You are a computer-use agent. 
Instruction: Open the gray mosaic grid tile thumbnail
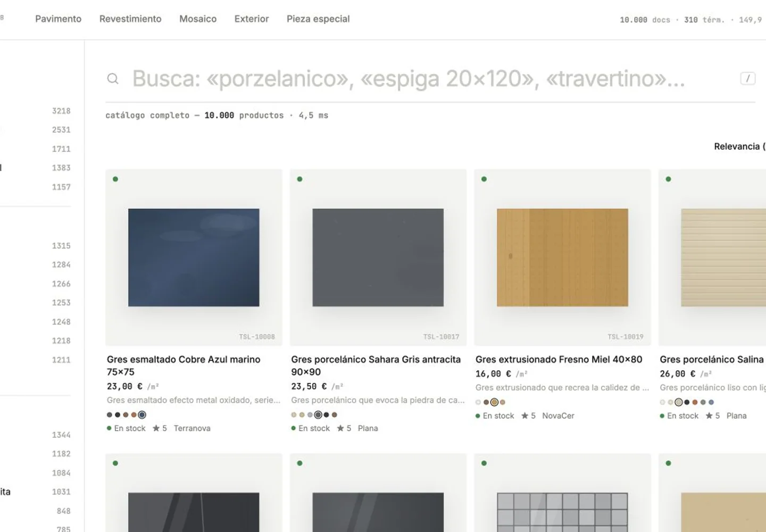562,512
